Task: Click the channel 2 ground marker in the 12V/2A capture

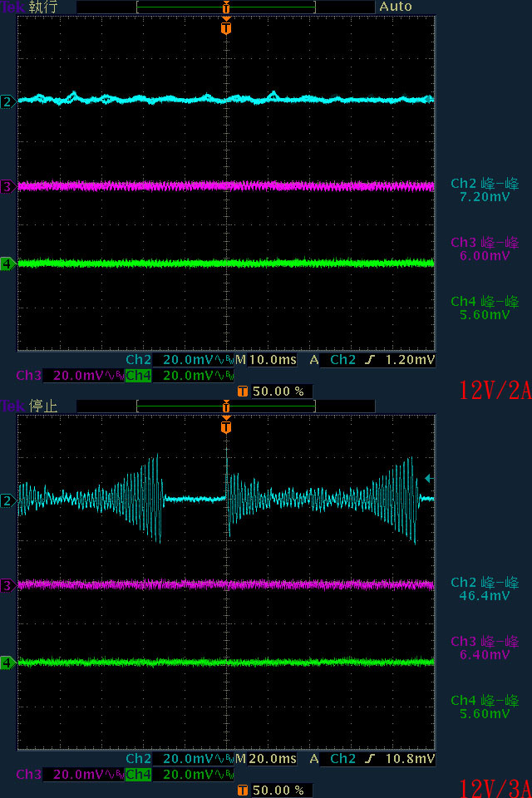Action: click(7, 101)
